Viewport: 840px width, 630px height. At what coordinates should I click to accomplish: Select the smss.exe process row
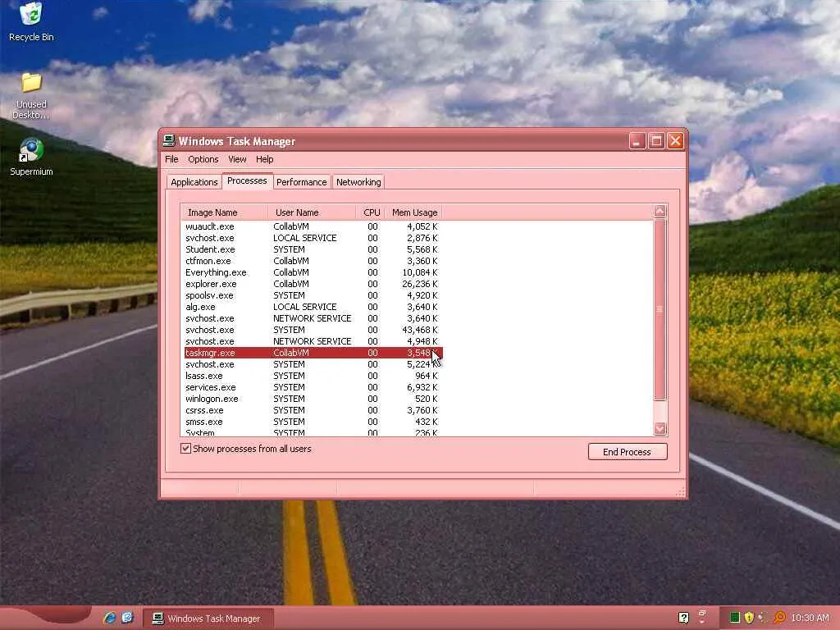pos(313,422)
